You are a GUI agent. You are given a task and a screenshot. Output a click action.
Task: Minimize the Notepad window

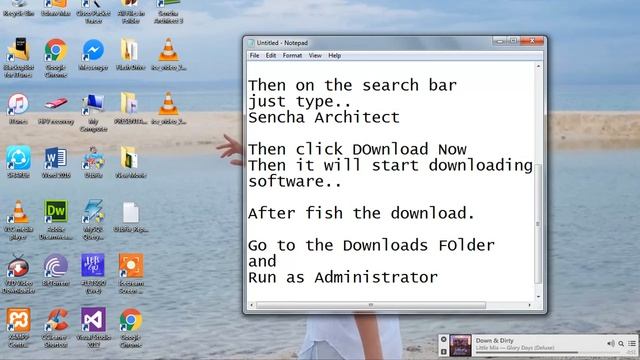click(x=499, y=41)
